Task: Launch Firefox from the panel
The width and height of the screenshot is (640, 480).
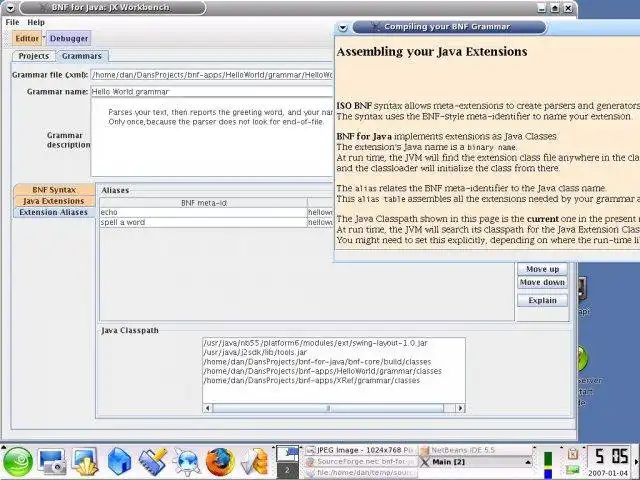Action: point(220,462)
